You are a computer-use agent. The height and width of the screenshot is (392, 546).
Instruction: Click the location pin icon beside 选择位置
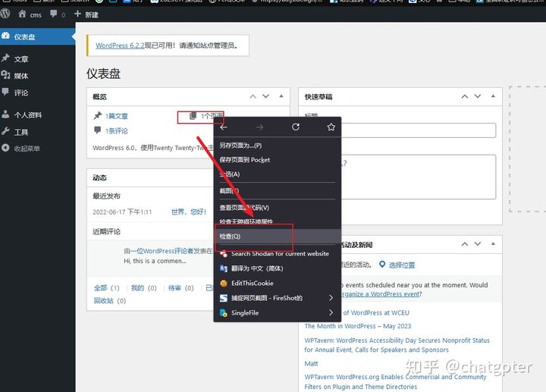pyautogui.click(x=382, y=265)
